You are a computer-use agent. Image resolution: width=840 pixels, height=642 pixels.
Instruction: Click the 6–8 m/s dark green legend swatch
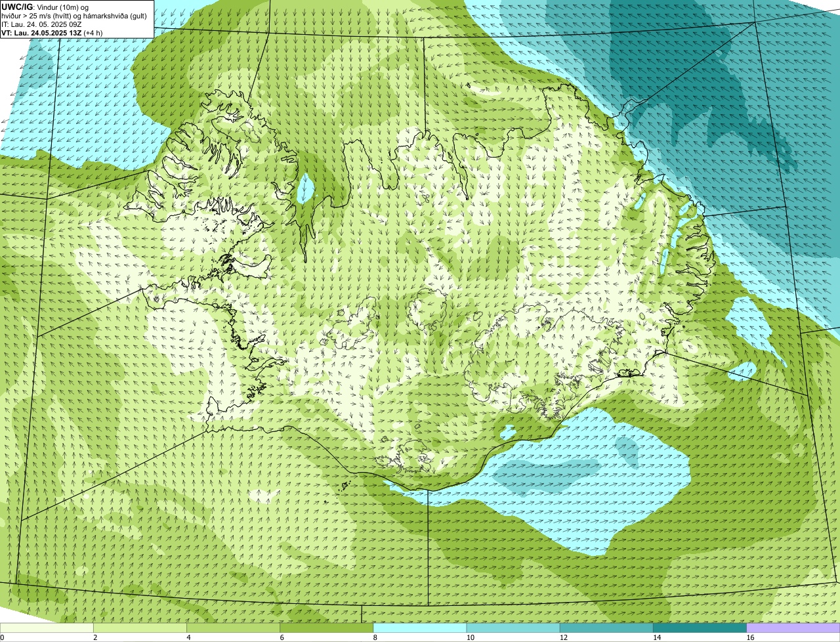(x=327, y=628)
